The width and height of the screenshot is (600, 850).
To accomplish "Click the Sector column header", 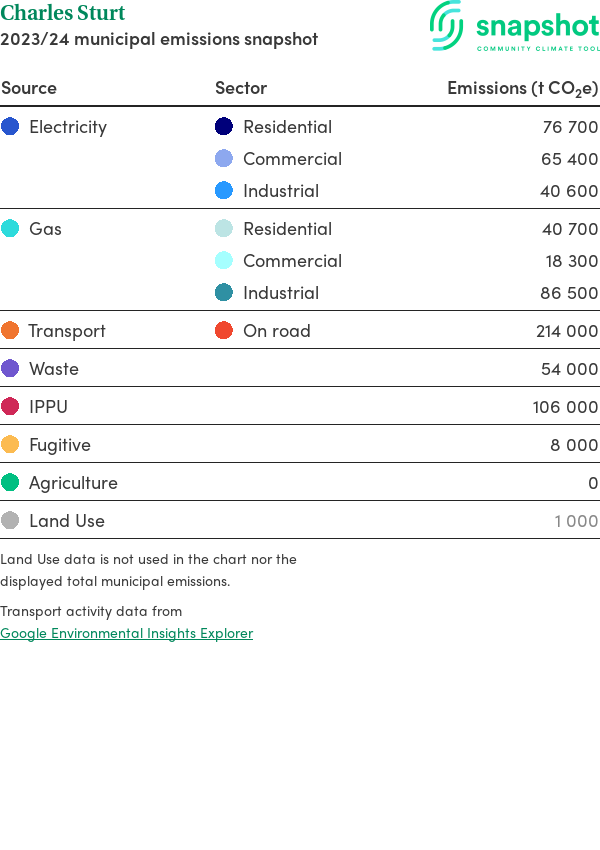I will click(x=241, y=88).
